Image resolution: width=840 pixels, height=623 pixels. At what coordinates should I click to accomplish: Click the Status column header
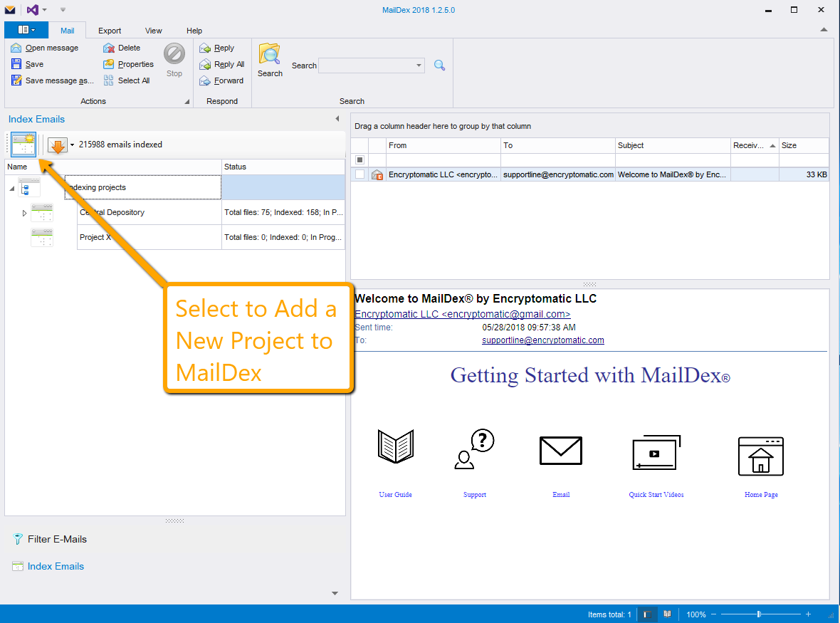tap(283, 167)
